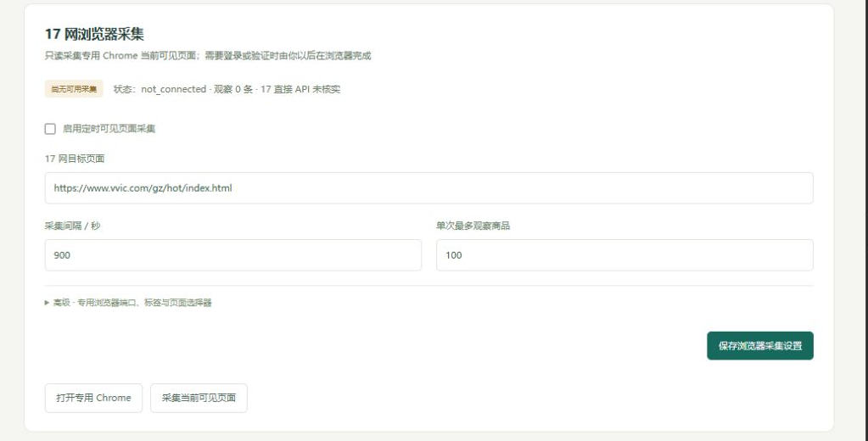Click the 17 网浏览器采集 heading
This screenshot has height=441, width=868.
[95, 34]
